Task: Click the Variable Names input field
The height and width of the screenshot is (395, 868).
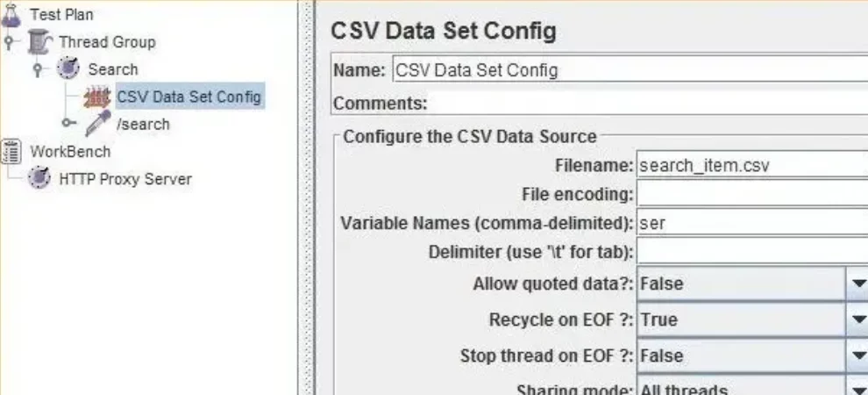Action: (751, 222)
